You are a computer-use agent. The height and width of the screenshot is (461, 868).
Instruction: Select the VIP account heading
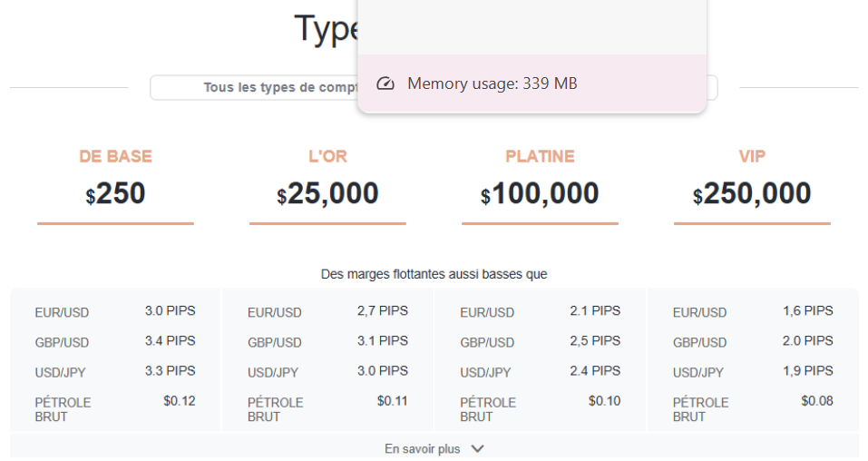752,156
